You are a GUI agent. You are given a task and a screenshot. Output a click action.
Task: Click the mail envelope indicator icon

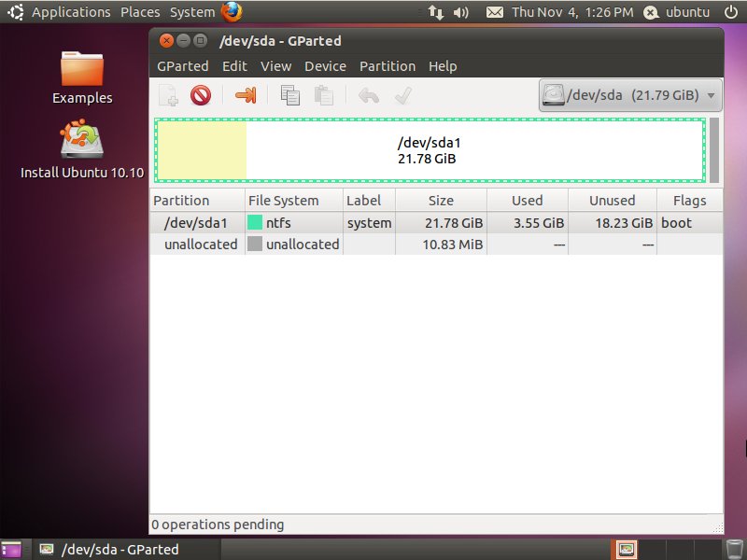coord(495,12)
